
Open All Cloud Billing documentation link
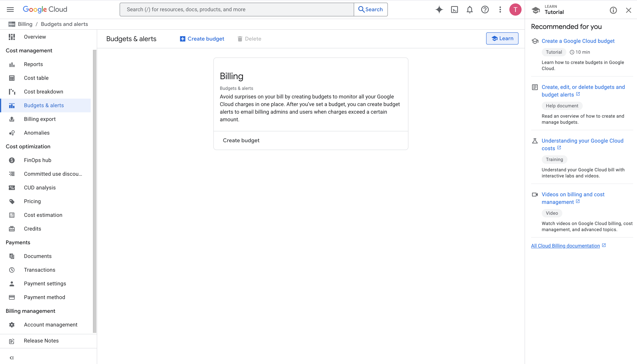(x=565, y=246)
